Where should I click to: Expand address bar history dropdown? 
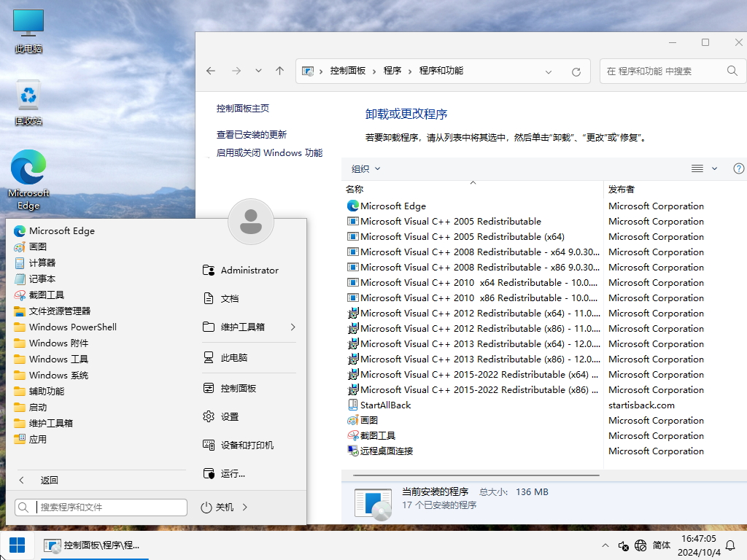[549, 72]
